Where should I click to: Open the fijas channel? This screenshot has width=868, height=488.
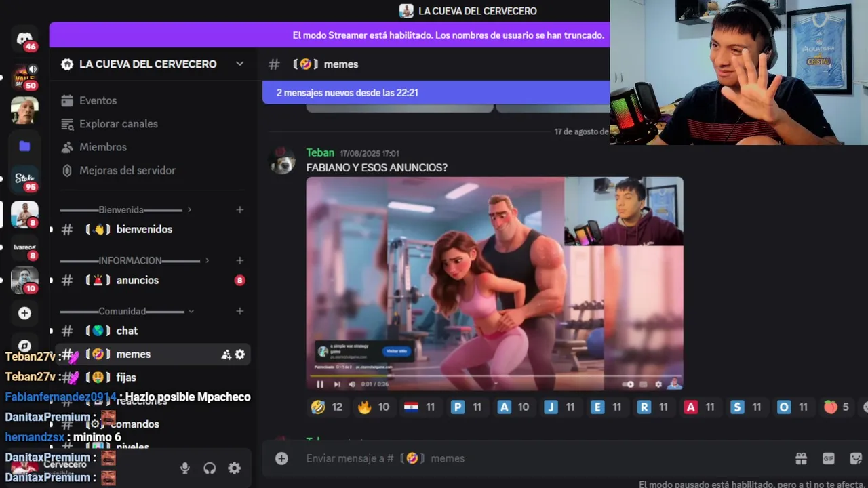tap(153, 378)
